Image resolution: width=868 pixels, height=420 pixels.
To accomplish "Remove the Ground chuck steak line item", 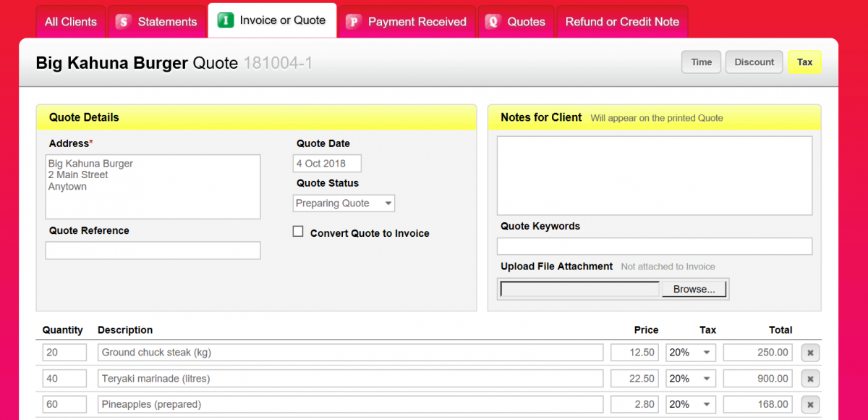I will coord(810,352).
